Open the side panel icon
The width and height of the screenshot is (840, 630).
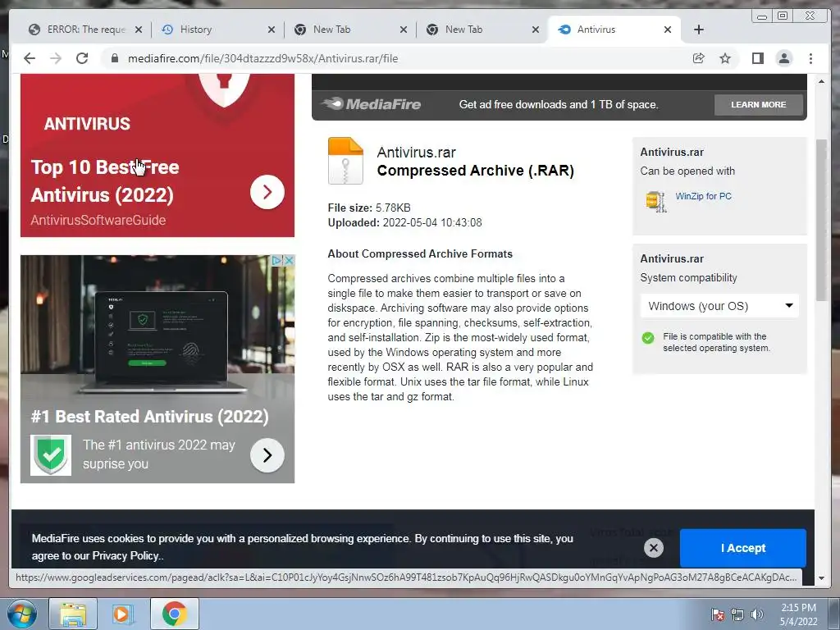click(x=757, y=58)
